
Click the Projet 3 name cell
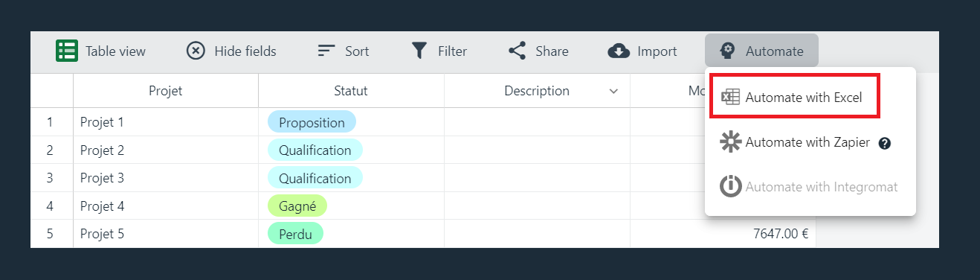click(x=166, y=178)
